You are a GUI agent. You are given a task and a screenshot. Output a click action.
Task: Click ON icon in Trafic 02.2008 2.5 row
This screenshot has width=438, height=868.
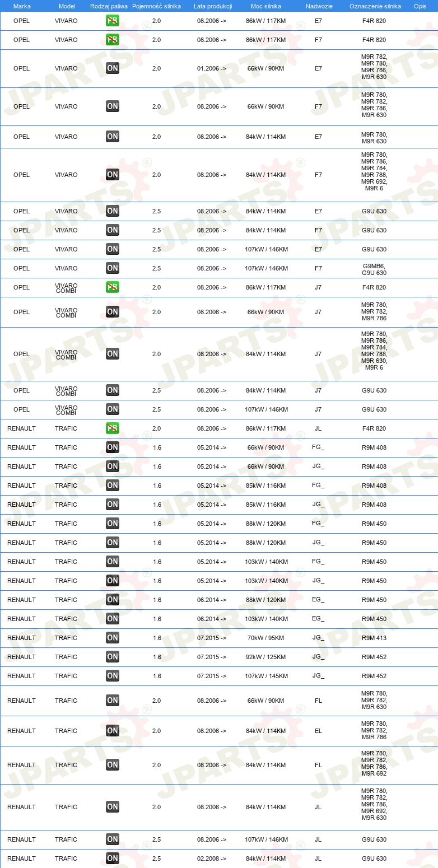tap(113, 858)
